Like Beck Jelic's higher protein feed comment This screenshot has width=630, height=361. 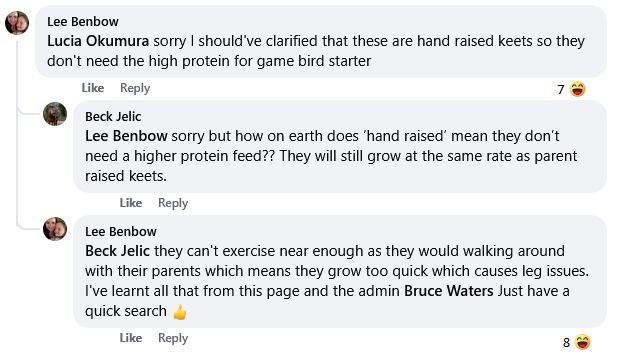click(x=131, y=203)
